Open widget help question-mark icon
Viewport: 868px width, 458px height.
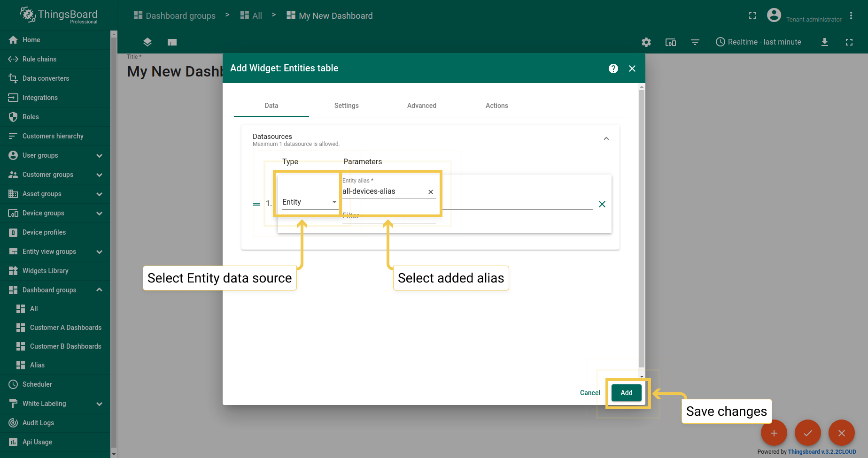[613, 69]
